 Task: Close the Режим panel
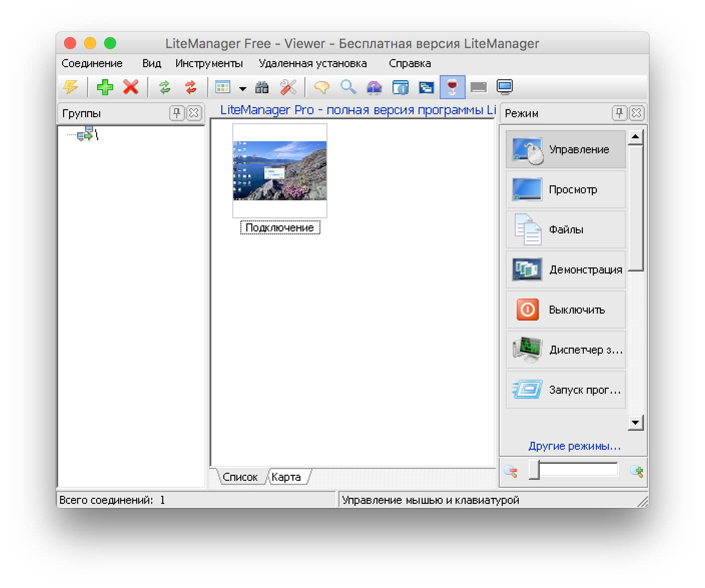point(636,113)
